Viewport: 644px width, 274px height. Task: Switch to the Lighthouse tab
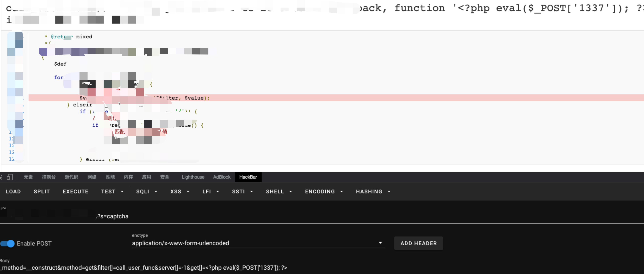(x=193, y=177)
